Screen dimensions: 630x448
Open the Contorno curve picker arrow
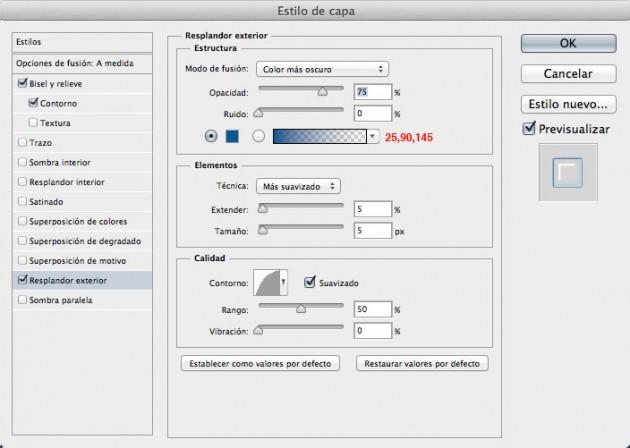[x=284, y=282]
